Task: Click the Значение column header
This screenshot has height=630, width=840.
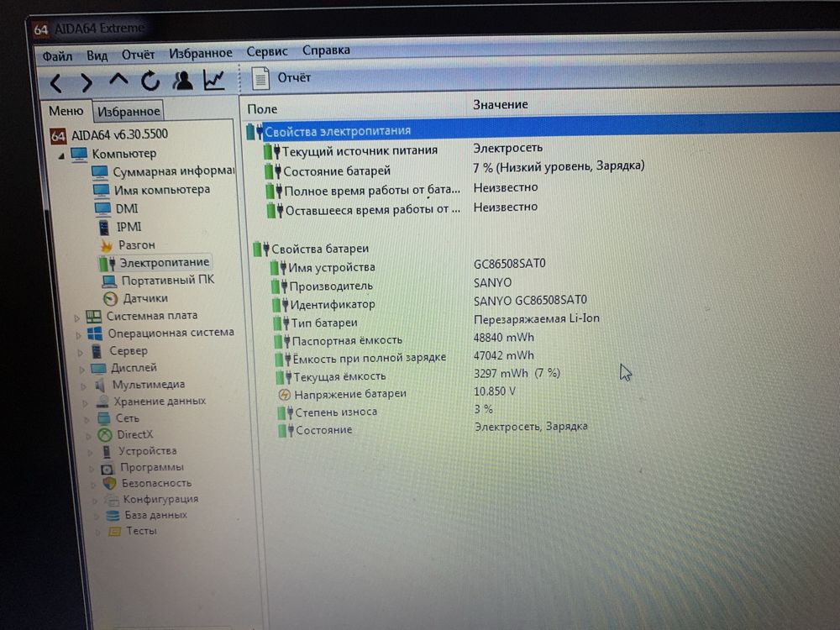Action: click(x=501, y=104)
